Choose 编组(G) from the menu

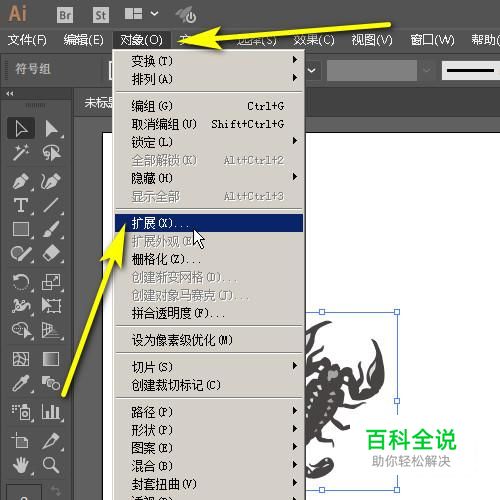[209, 106]
